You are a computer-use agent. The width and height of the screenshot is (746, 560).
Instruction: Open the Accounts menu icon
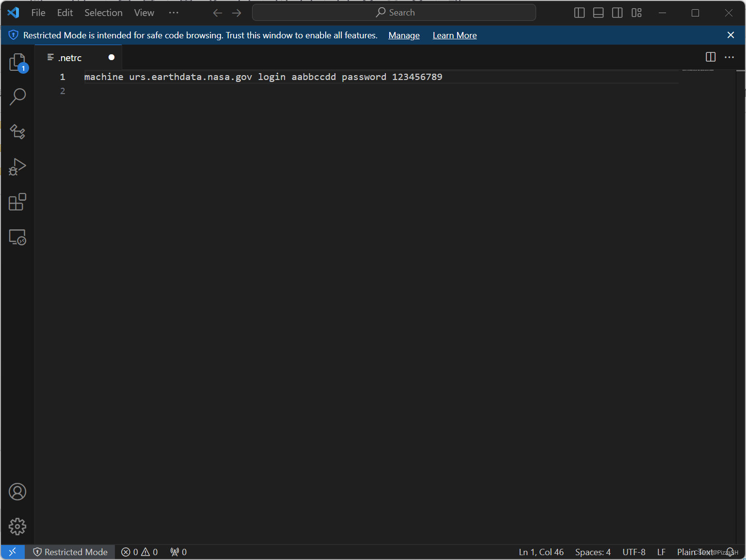17,492
